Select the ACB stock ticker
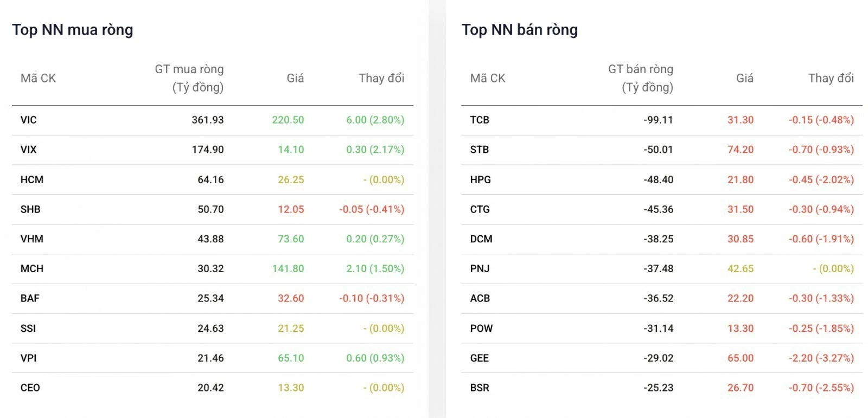This screenshot has height=418, width=868. [480, 298]
